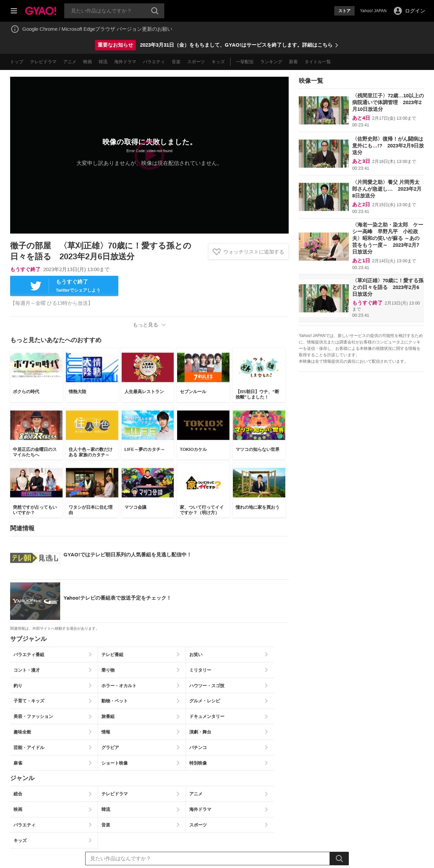
Task: Open ドキュメンタリー subgenre row
Action: (230, 717)
